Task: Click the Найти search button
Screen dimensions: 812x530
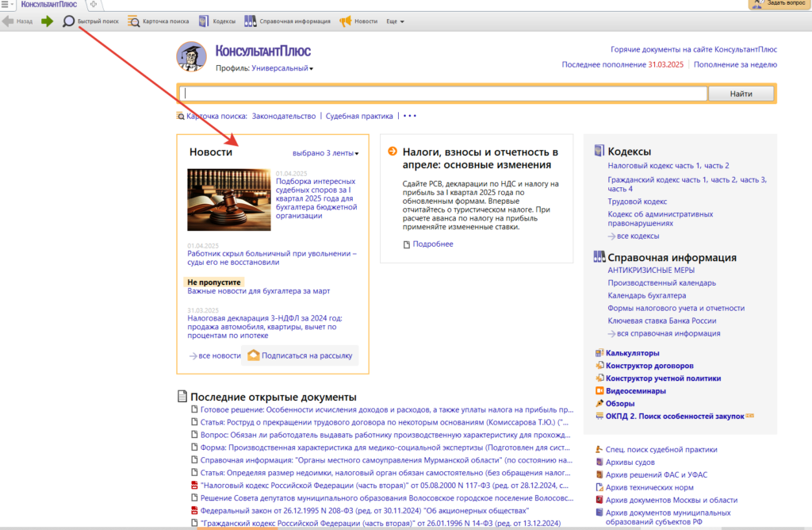Action: [741, 94]
